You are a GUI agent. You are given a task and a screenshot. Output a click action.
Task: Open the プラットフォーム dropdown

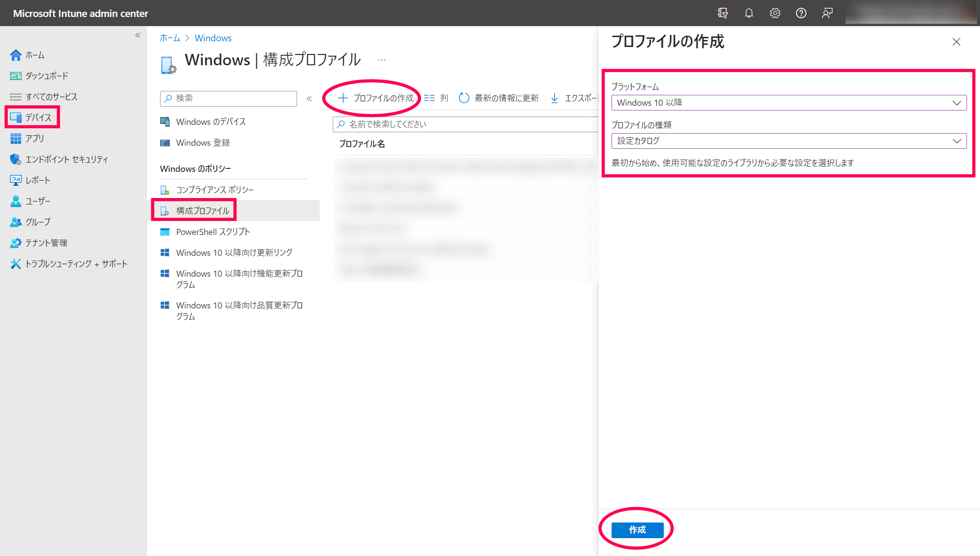click(x=789, y=103)
